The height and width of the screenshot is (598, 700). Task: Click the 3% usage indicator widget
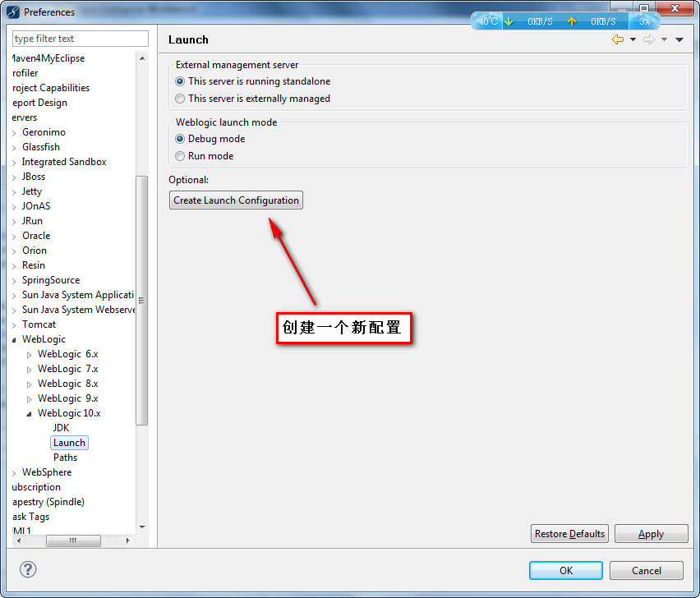pyautogui.click(x=644, y=21)
